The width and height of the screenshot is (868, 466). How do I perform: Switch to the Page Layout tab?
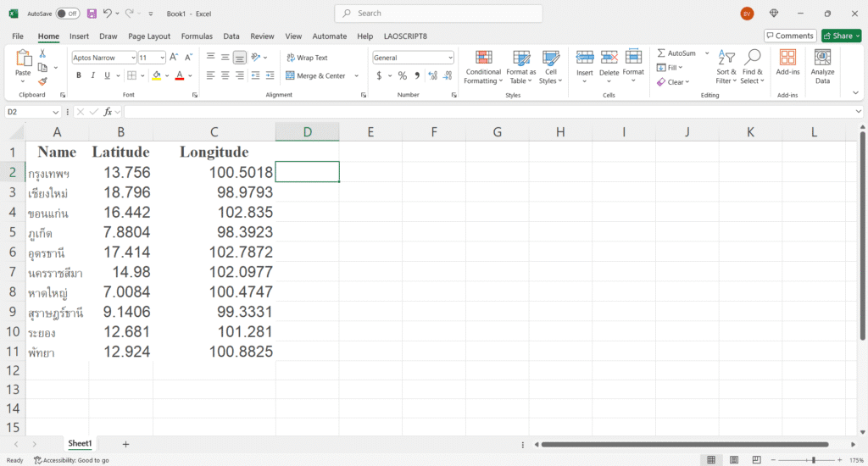tap(149, 36)
